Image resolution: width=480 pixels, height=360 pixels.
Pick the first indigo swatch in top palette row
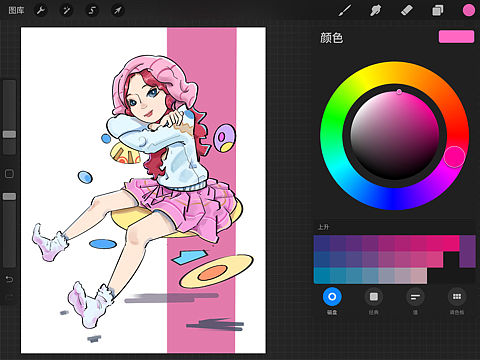point(322,243)
